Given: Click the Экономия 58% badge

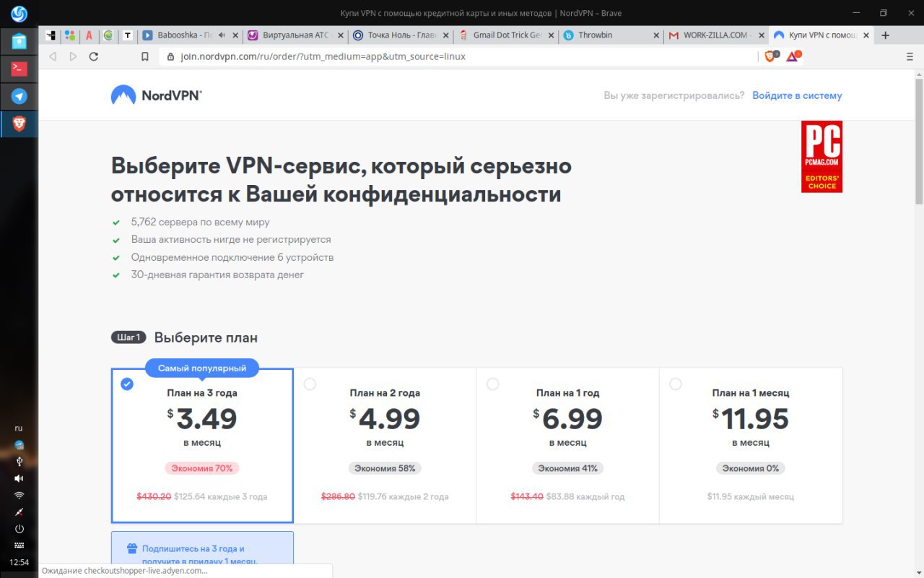Looking at the screenshot, I should click(x=385, y=468).
